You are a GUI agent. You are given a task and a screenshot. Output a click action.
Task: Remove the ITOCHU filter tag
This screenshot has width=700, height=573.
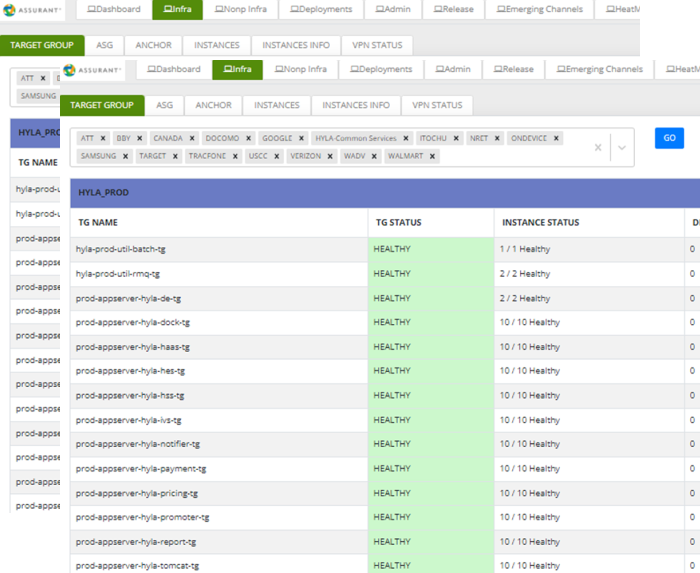[x=456, y=138]
